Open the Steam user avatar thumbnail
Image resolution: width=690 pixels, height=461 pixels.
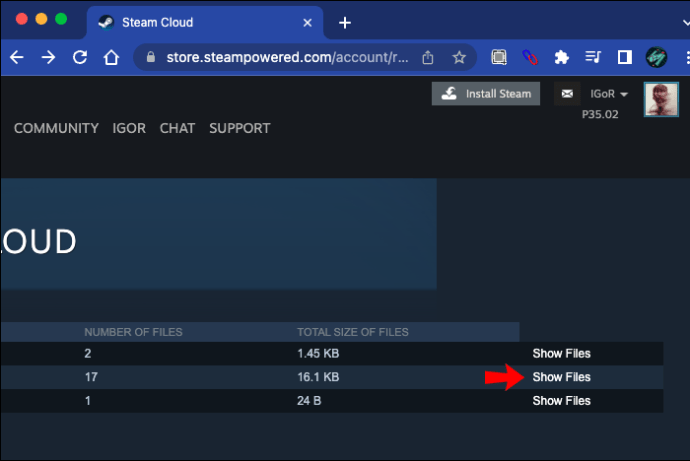click(661, 99)
